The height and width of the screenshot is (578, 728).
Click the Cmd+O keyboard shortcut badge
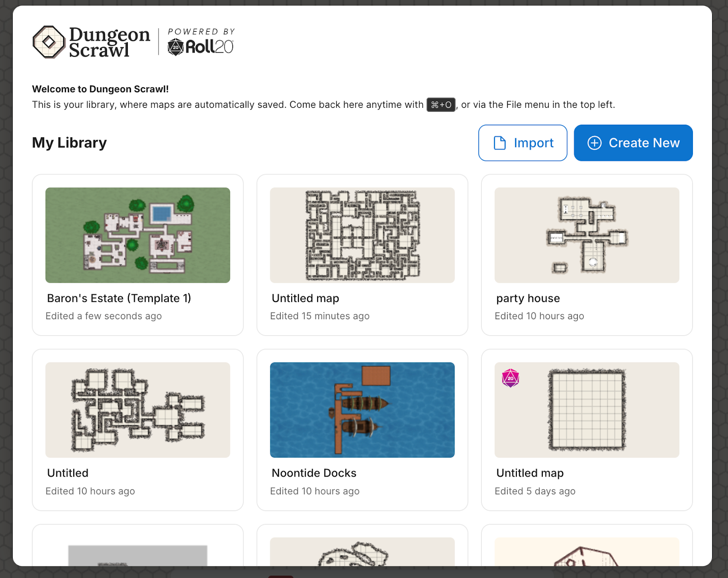(x=440, y=105)
